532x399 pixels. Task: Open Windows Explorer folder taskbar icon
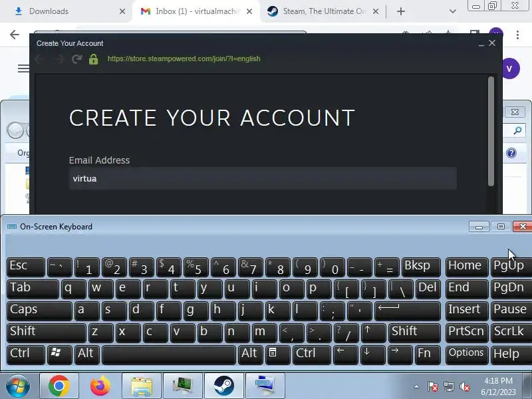click(x=142, y=386)
